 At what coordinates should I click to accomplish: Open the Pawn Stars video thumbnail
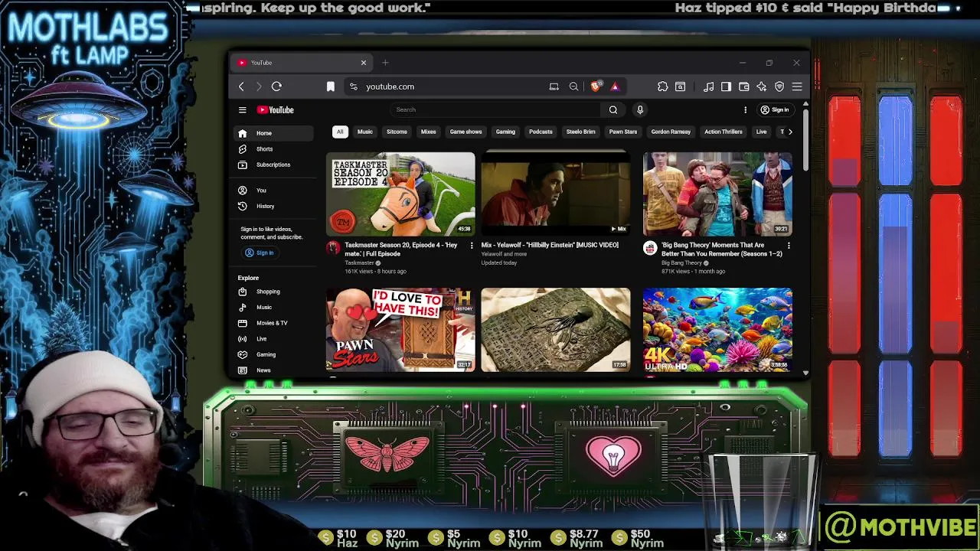400,330
